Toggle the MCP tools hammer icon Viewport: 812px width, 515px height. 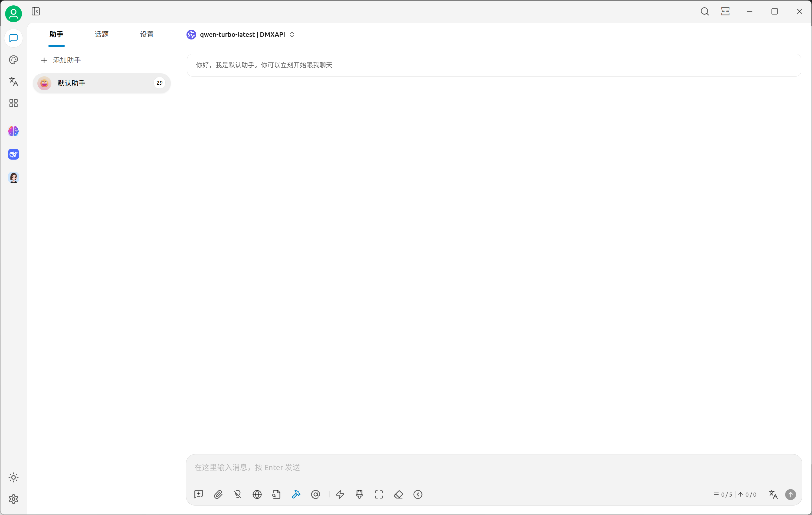click(x=296, y=494)
